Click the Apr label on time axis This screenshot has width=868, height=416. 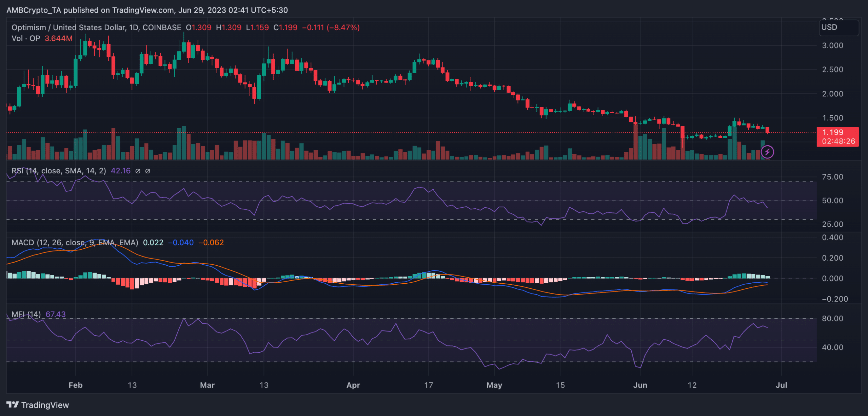(x=353, y=385)
